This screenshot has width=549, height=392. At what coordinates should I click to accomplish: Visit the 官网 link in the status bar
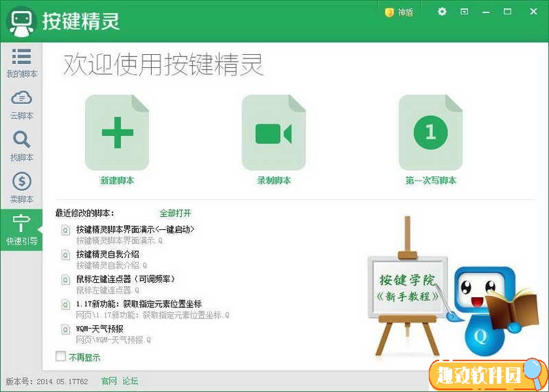tap(109, 381)
